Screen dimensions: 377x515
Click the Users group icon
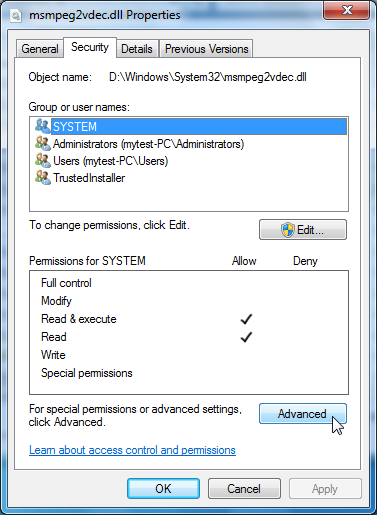tap(43, 160)
